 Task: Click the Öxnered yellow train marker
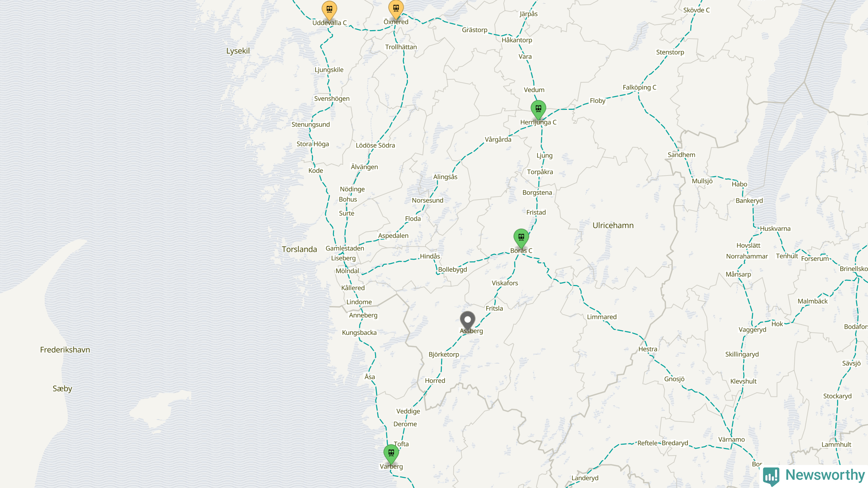tap(396, 9)
